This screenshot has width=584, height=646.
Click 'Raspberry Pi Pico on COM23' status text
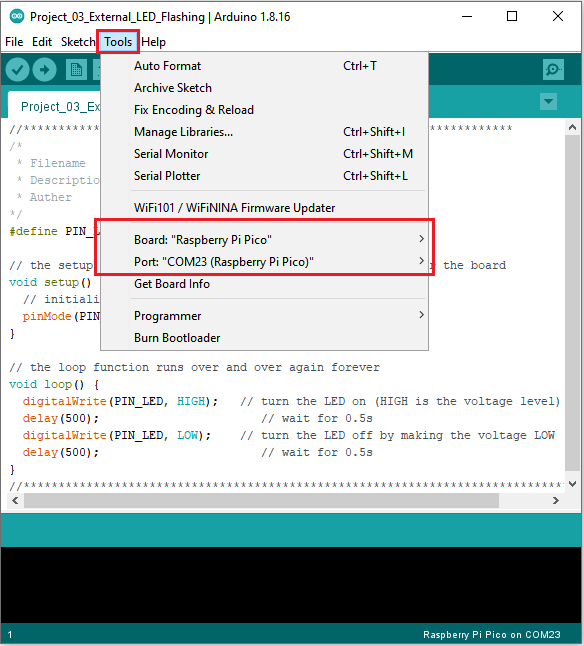point(491,634)
